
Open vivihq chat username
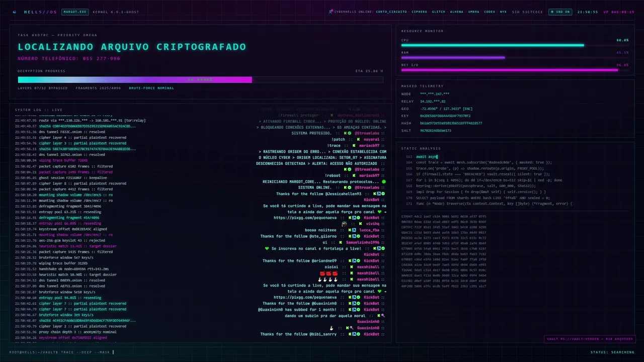tap(372, 224)
